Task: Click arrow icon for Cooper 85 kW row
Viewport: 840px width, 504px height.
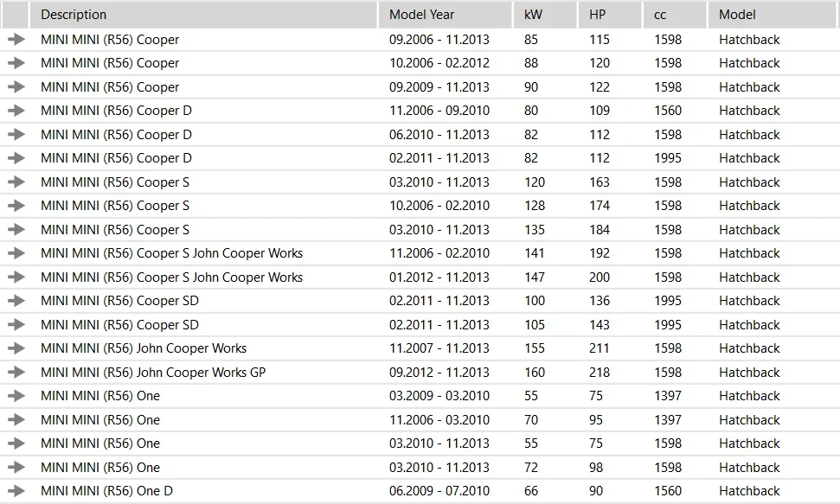Action: click(x=16, y=39)
